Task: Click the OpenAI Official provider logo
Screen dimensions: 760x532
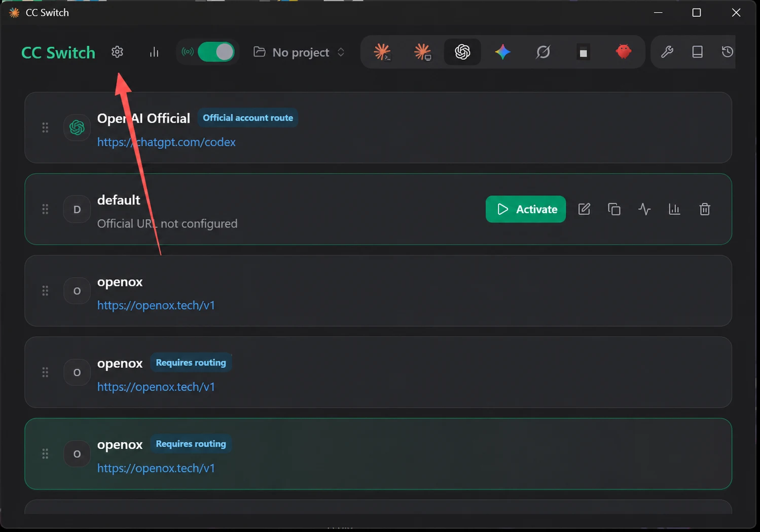Action: point(77,127)
